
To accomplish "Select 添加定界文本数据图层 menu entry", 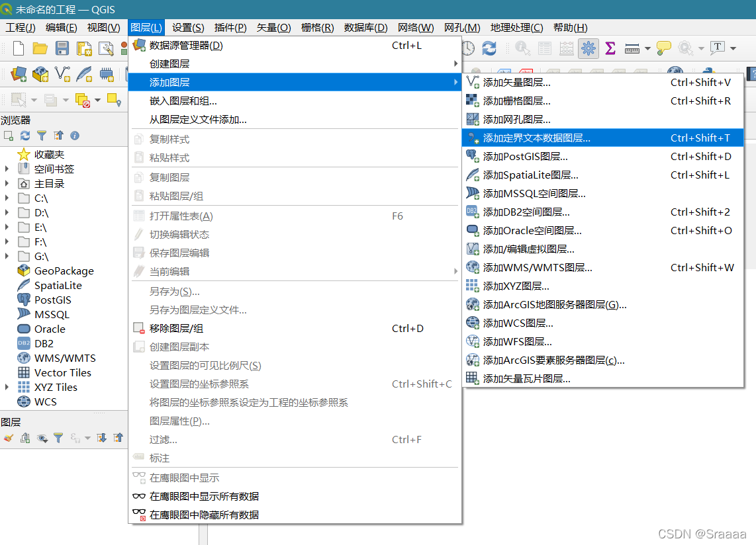I will point(602,138).
